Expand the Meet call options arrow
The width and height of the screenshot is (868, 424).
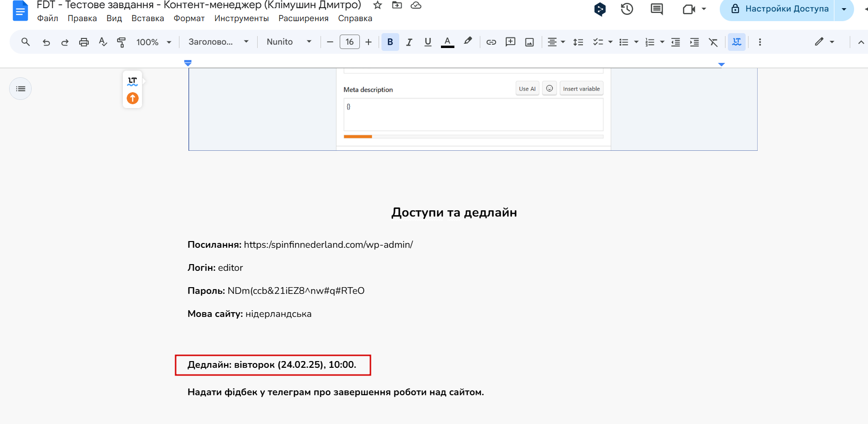coord(704,9)
